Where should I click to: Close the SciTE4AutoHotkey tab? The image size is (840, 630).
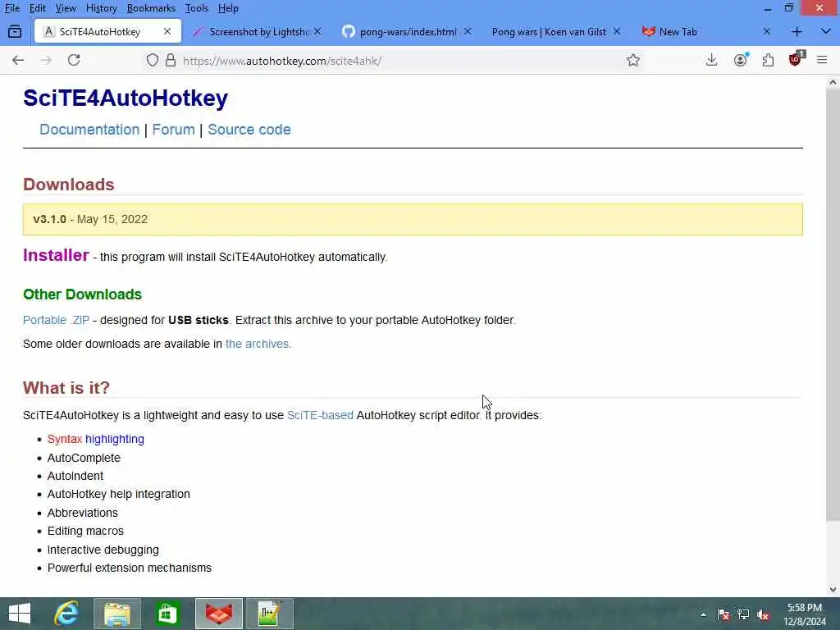(x=167, y=32)
